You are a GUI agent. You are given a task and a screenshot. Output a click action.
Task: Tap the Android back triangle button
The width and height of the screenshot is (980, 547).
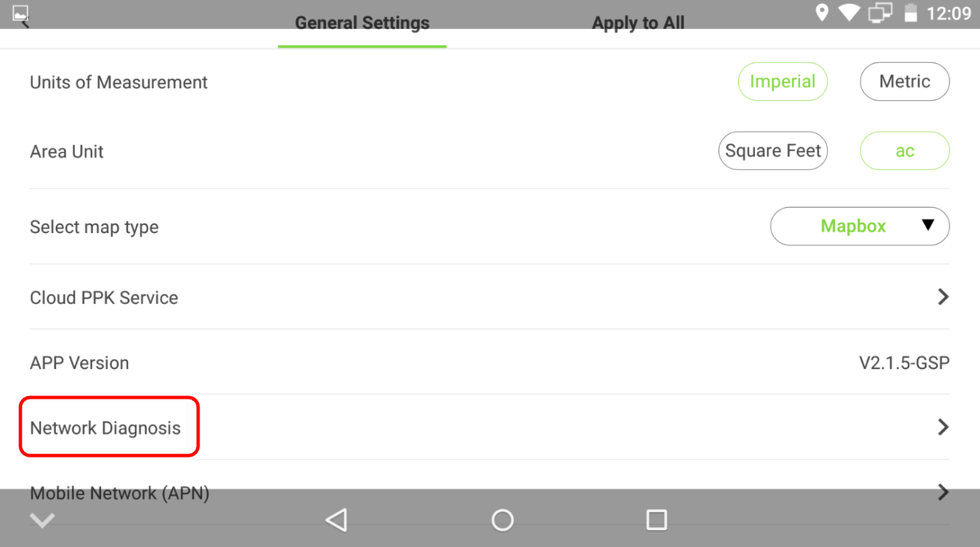point(336,520)
